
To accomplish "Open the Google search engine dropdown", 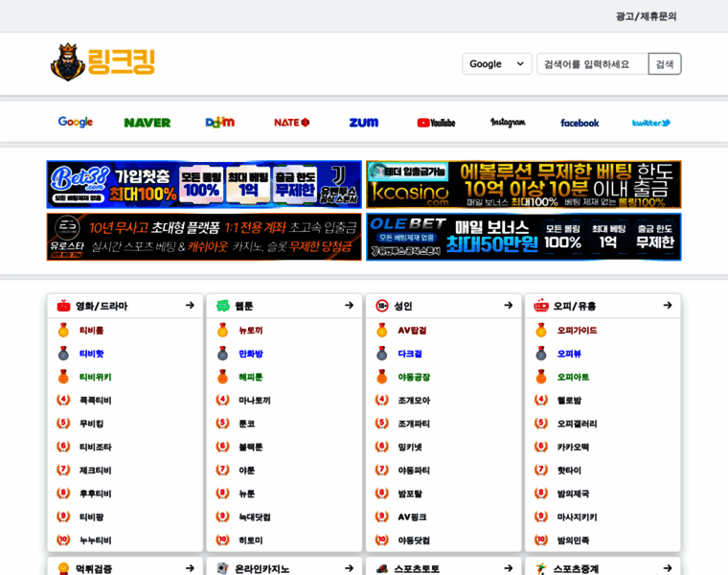I will (496, 64).
